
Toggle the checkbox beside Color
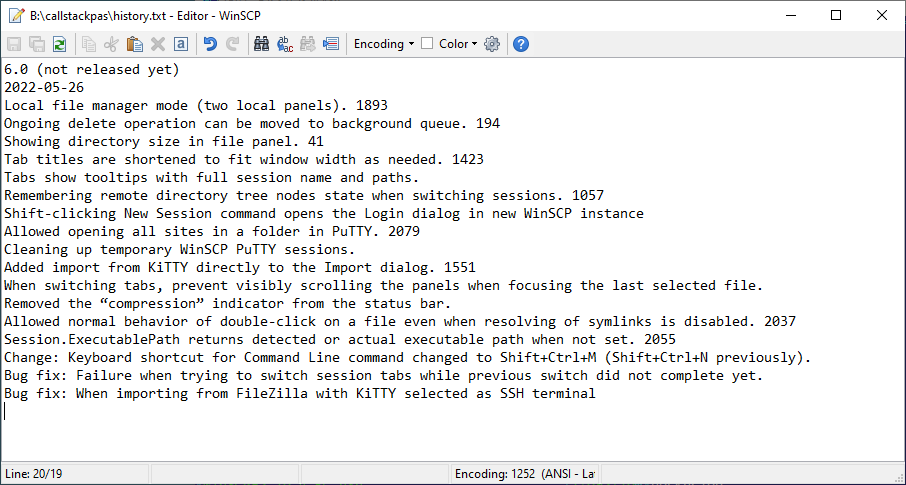pyautogui.click(x=427, y=44)
